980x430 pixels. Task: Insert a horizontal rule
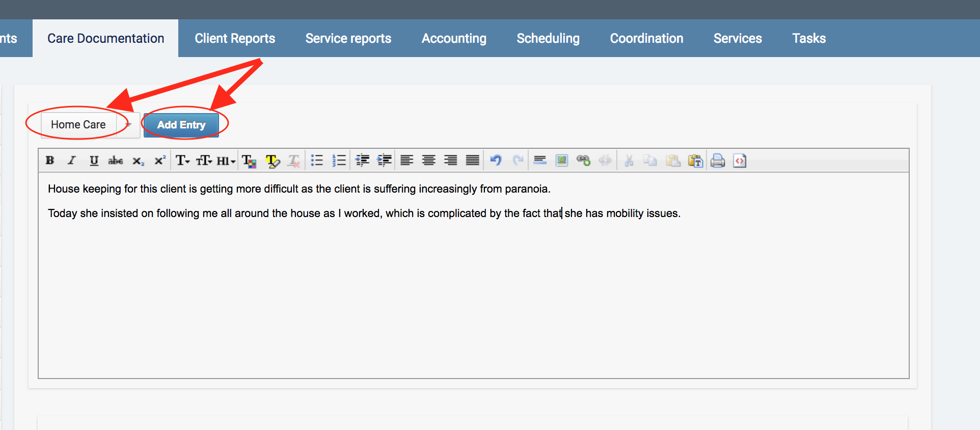click(x=540, y=160)
